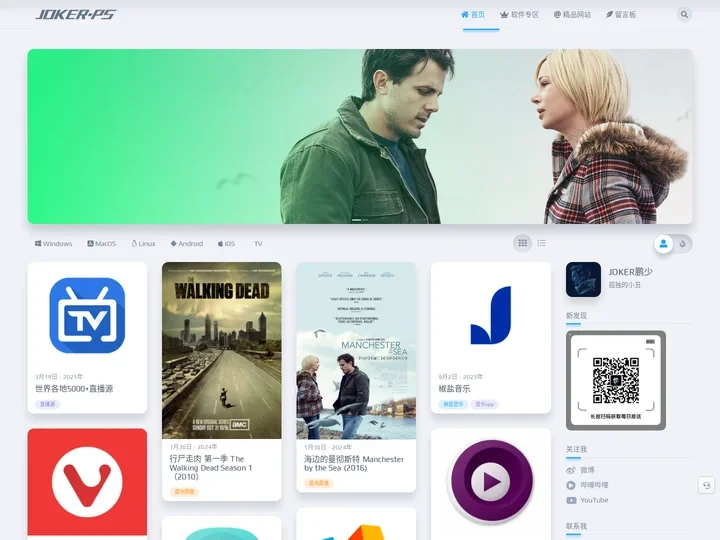Switch to grid view layout
The height and width of the screenshot is (540, 720).
point(523,243)
